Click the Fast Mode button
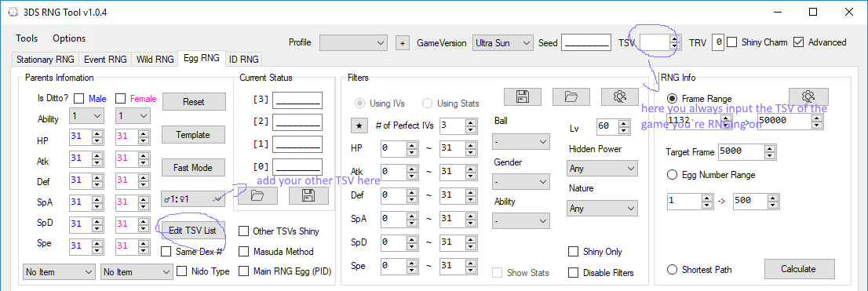This screenshot has height=291, width=868. pyautogui.click(x=194, y=167)
